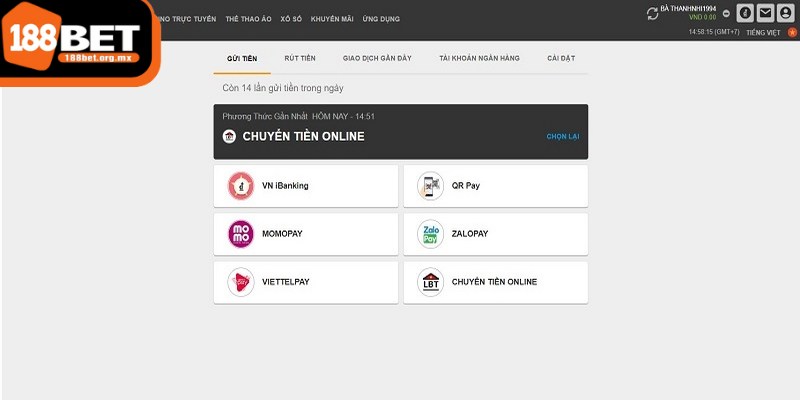
Task: Refresh the account balance icon
Action: [x=653, y=13]
